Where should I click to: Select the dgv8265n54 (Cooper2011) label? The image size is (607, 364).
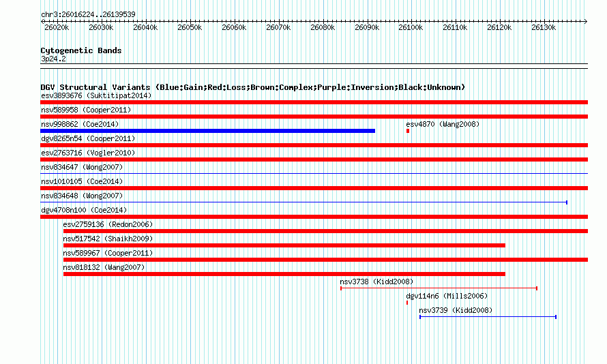(88, 138)
